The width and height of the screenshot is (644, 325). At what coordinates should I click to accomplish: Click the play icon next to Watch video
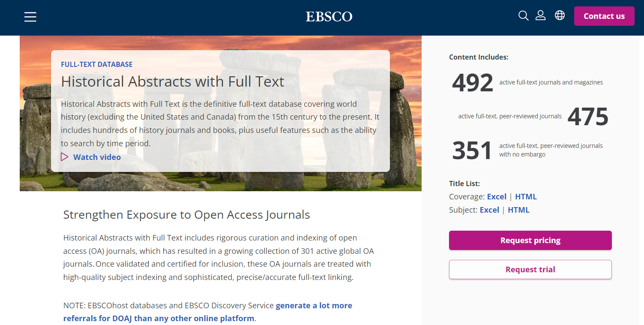pos(65,156)
